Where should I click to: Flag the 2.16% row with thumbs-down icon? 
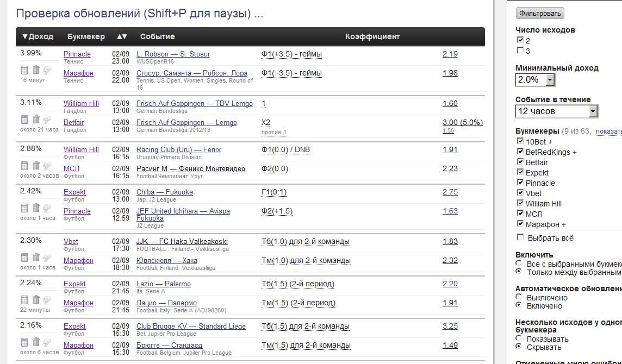click(47, 343)
